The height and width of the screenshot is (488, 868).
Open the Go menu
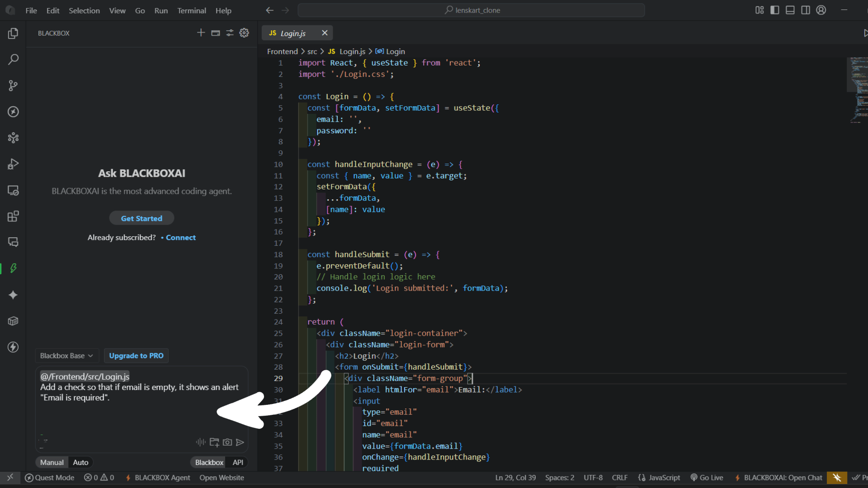click(140, 10)
